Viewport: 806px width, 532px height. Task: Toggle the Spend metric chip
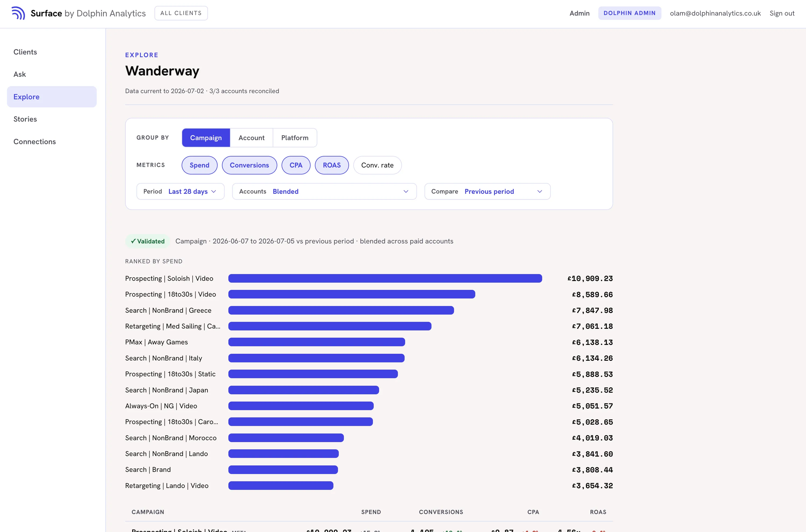(x=199, y=165)
